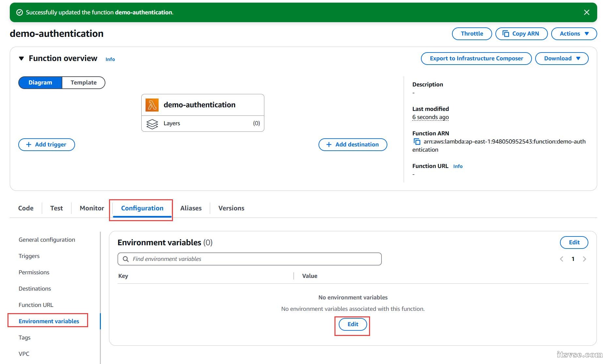Go to previous page of variables
606x364 pixels.
click(562, 259)
